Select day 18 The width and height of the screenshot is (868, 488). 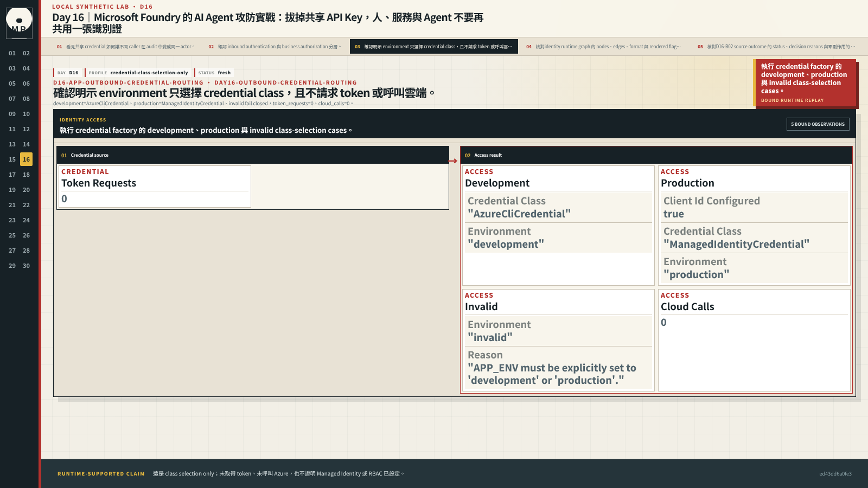click(26, 175)
